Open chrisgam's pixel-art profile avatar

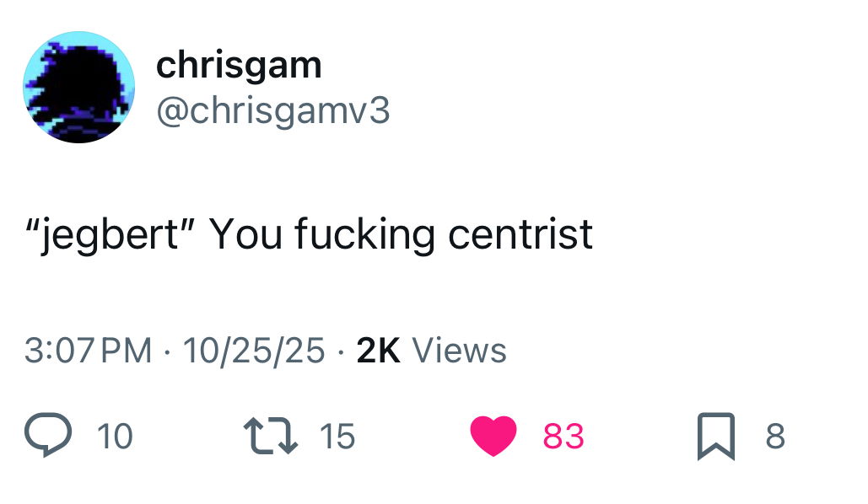click(78, 88)
